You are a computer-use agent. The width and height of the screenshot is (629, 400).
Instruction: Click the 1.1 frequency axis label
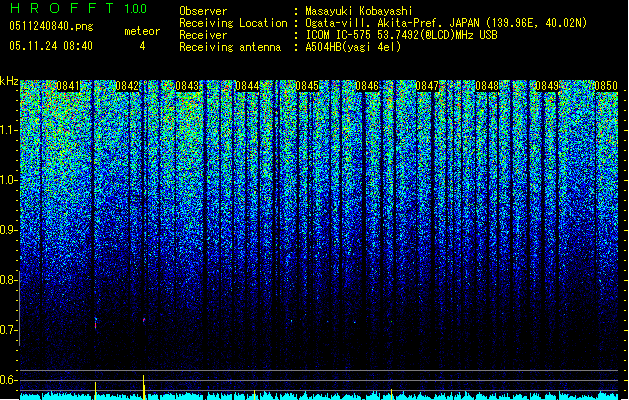[9, 130]
